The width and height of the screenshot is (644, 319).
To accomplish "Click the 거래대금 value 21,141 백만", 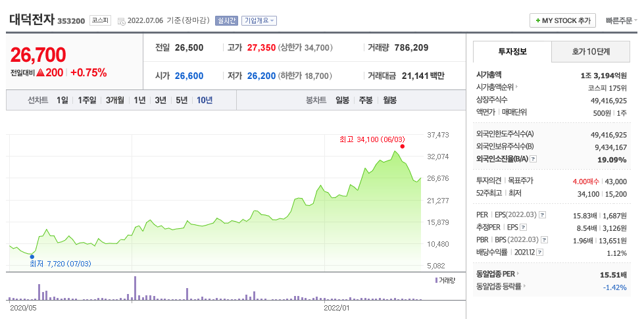I will point(422,76).
